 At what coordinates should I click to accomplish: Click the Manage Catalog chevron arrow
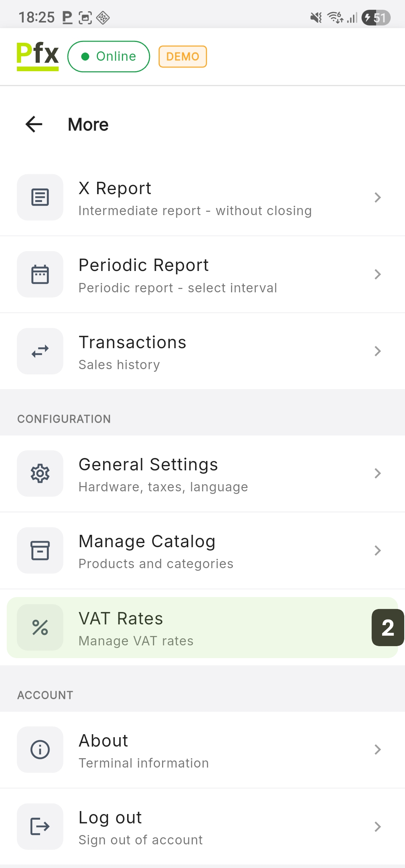tap(378, 550)
